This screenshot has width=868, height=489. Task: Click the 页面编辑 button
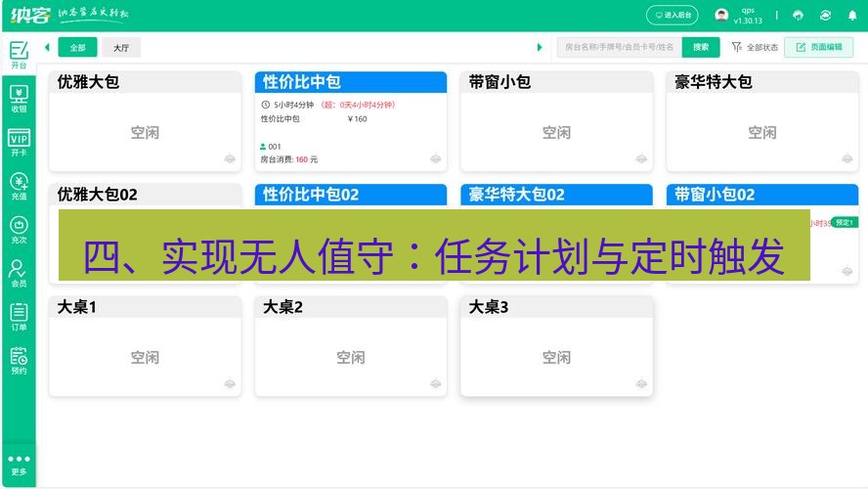click(x=819, y=48)
